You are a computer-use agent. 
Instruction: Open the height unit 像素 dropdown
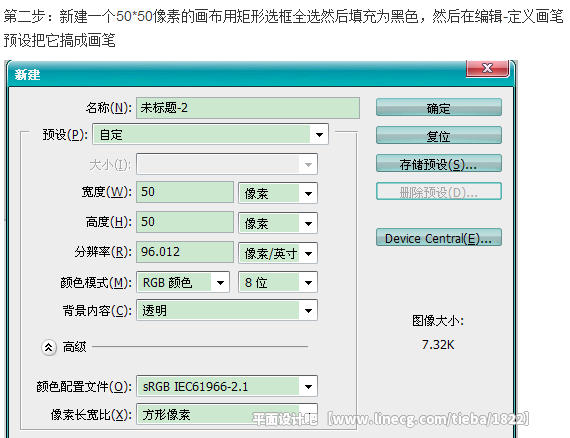pyautogui.click(x=278, y=222)
